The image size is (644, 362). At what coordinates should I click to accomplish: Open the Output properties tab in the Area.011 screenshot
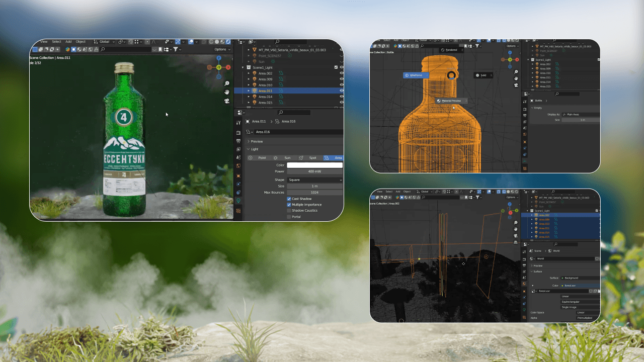(238, 140)
